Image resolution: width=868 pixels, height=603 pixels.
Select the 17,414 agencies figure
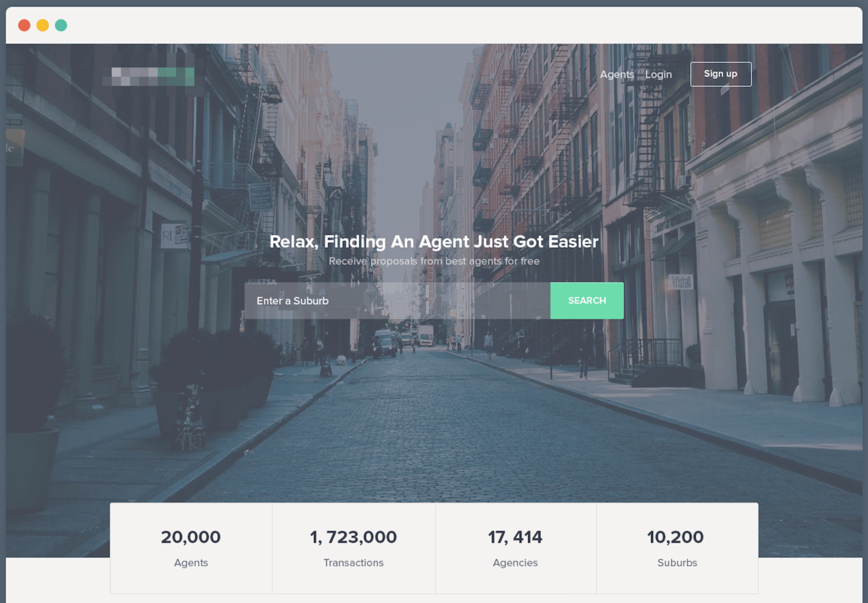point(515,537)
